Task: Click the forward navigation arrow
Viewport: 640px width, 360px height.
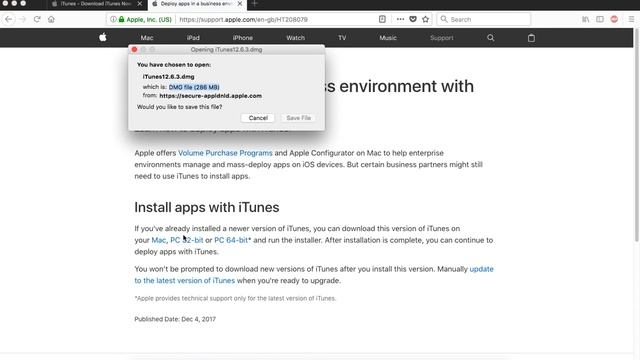Action: (x=22, y=19)
